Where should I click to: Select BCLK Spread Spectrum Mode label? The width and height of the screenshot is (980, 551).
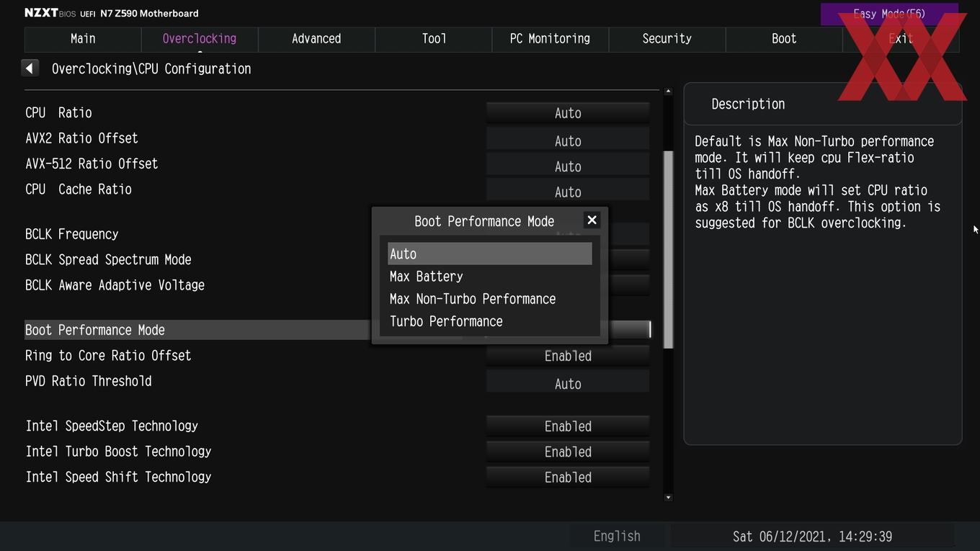point(108,260)
